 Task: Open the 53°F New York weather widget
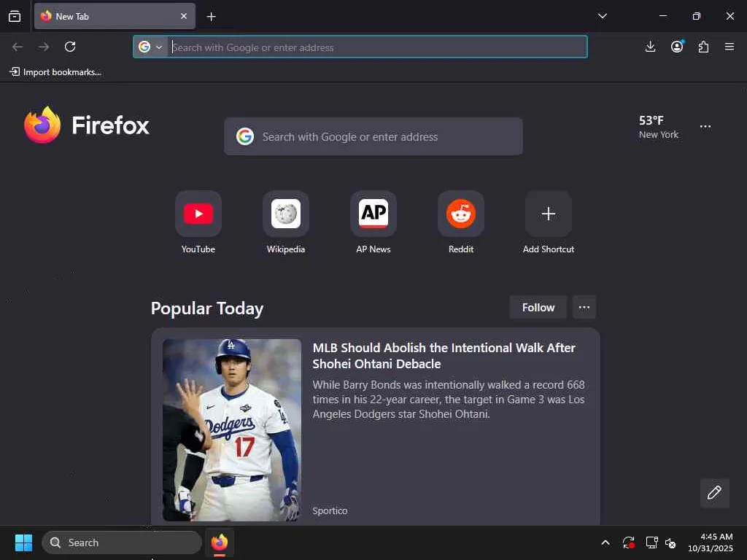659,127
